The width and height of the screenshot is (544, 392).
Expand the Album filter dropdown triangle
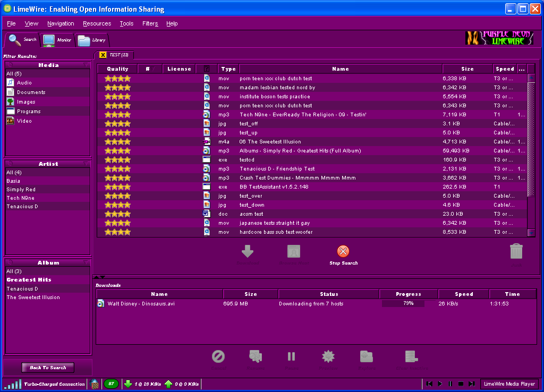click(86, 262)
